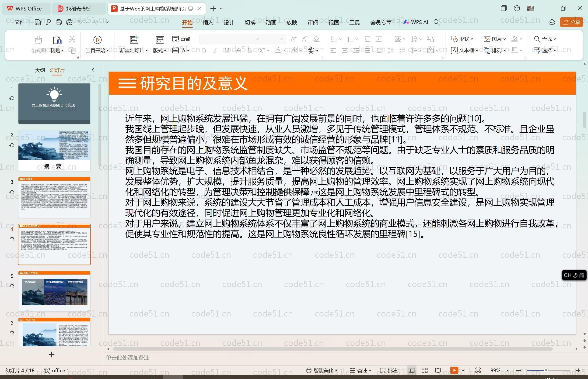
Task: Click the normal view icon in status bar
Action: point(411,370)
